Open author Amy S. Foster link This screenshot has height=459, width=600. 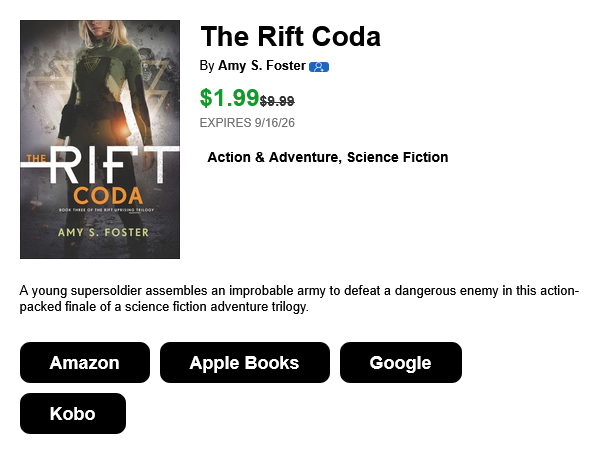pyautogui.click(x=262, y=66)
